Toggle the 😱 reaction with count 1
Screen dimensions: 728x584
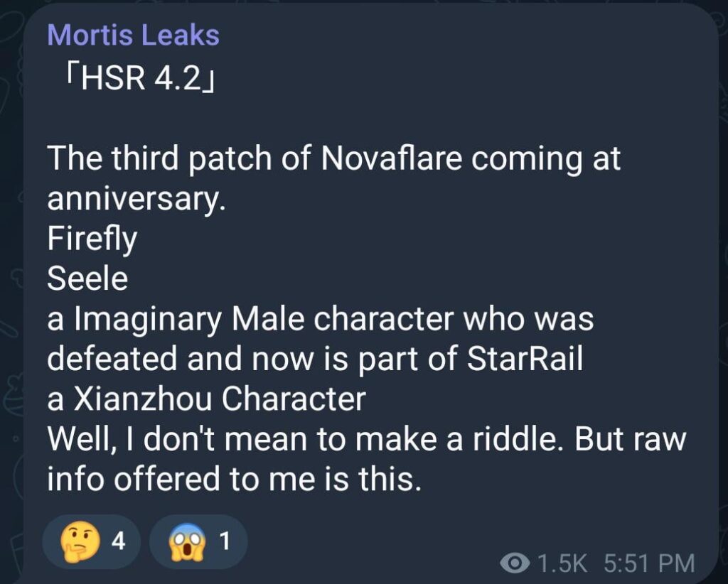tap(199, 541)
